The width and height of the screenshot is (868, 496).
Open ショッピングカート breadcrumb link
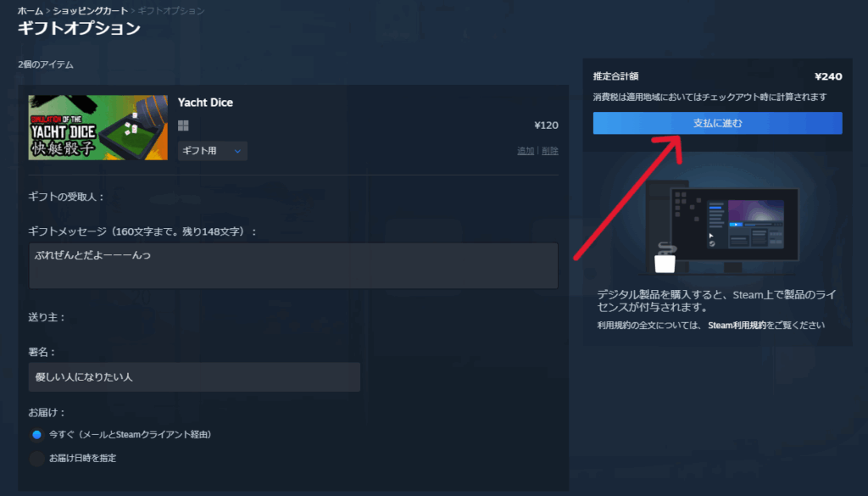click(91, 11)
